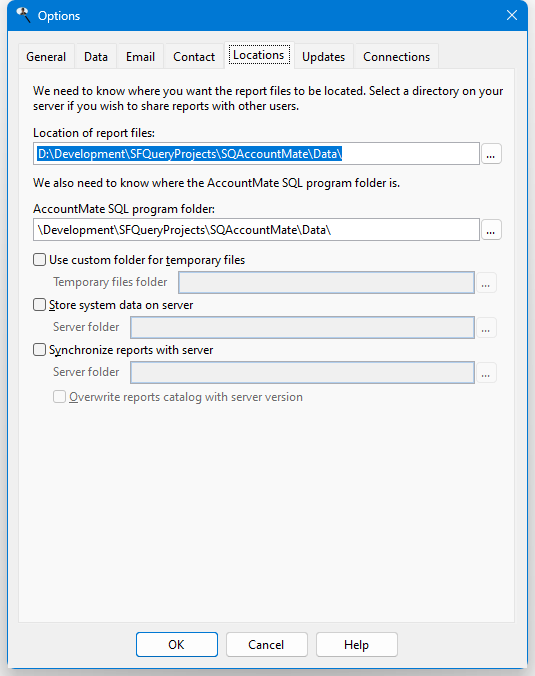Select the Contact tab

194,56
